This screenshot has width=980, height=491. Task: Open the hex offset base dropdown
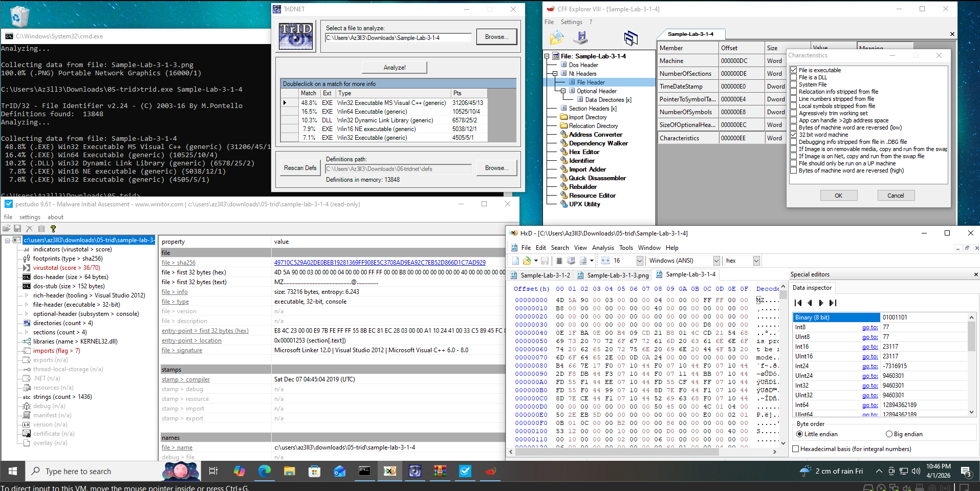756,261
